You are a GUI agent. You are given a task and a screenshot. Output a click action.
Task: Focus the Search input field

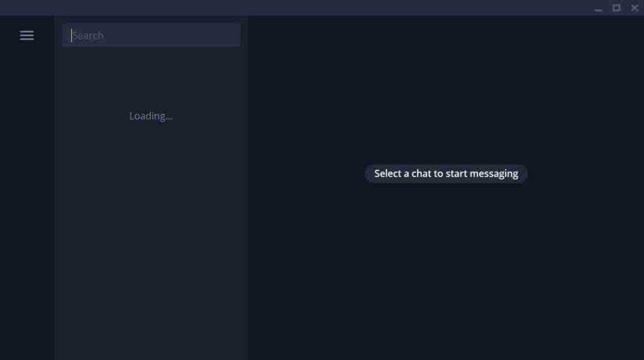pos(151,35)
